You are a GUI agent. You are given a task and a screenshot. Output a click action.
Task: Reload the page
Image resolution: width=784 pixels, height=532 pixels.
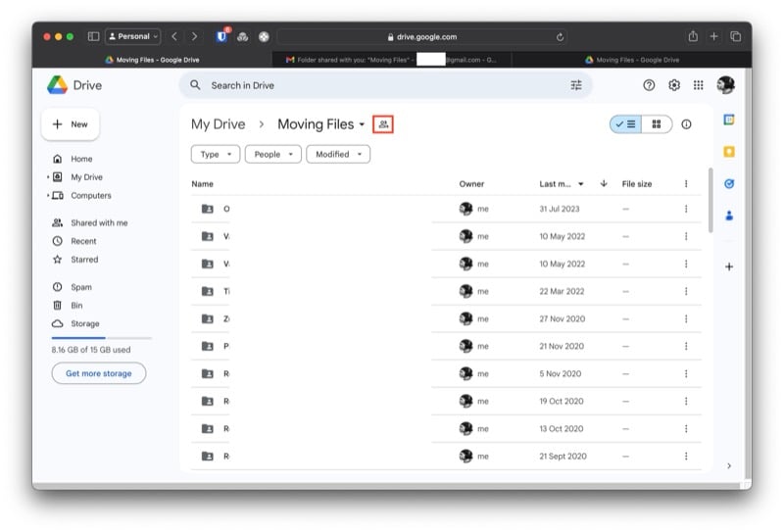(x=560, y=37)
